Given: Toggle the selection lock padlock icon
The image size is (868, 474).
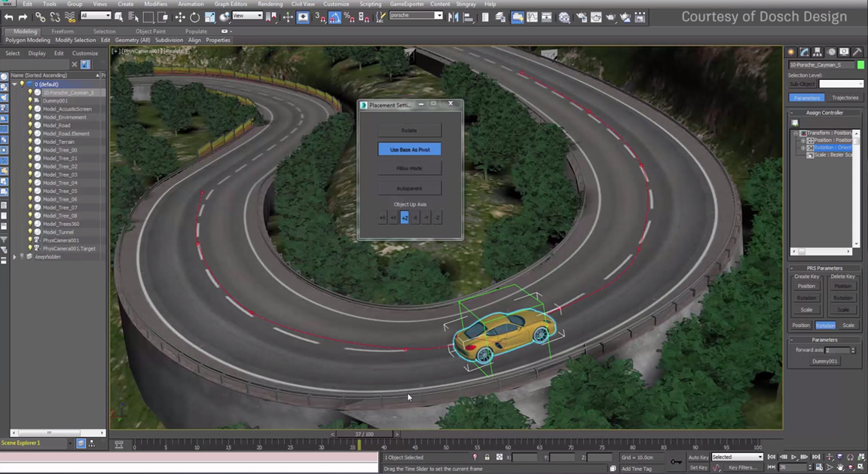Looking at the screenshot, I should click(487, 457).
